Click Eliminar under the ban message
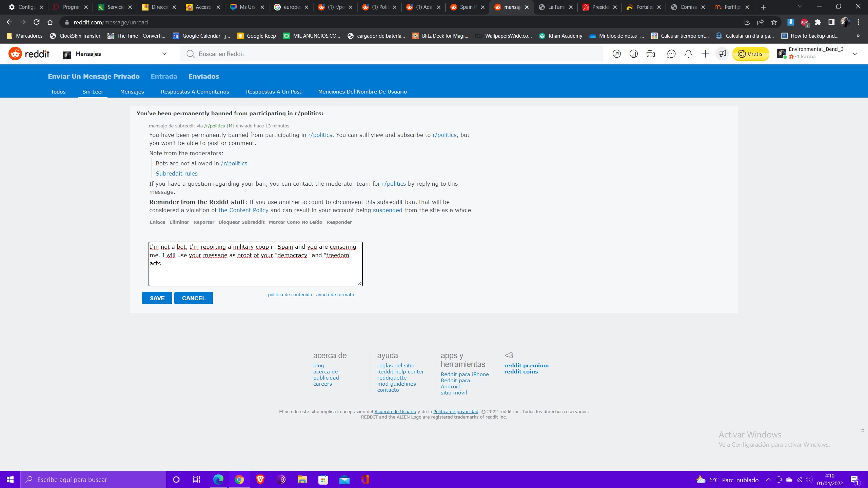The height and width of the screenshot is (488, 868). (x=179, y=222)
